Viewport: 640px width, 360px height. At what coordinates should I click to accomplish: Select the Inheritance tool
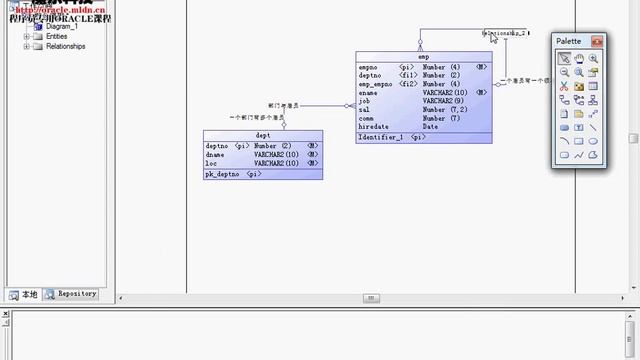click(593, 100)
